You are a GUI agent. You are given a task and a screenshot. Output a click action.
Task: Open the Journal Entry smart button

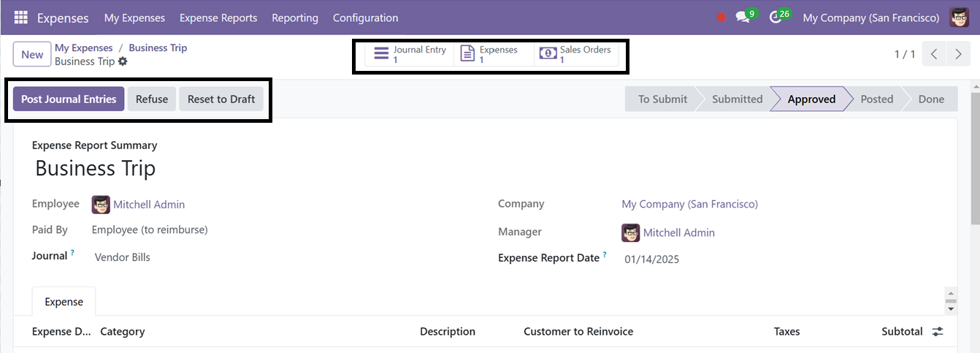[410, 55]
